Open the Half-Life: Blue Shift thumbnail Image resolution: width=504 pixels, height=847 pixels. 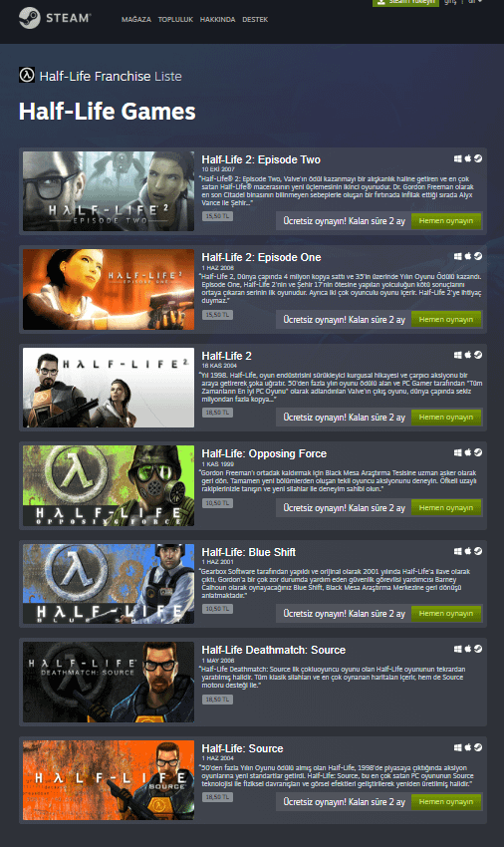click(x=109, y=584)
